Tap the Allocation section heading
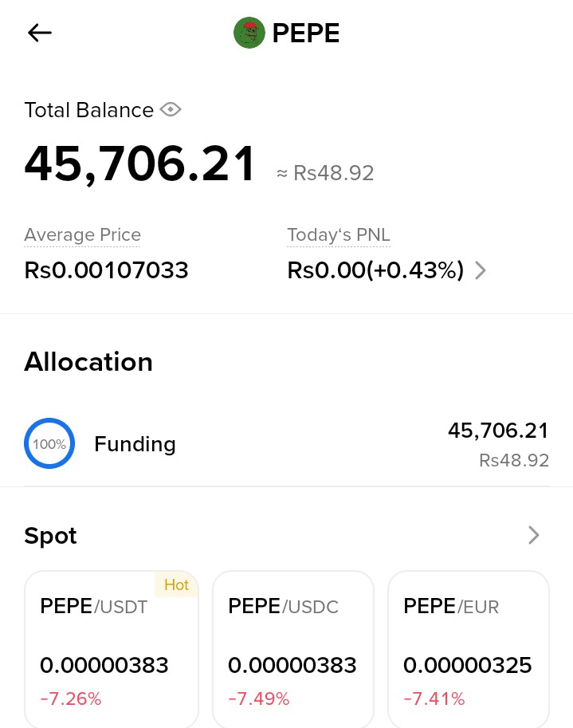Viewport: 573px width, 728px height. pos(88,362)
